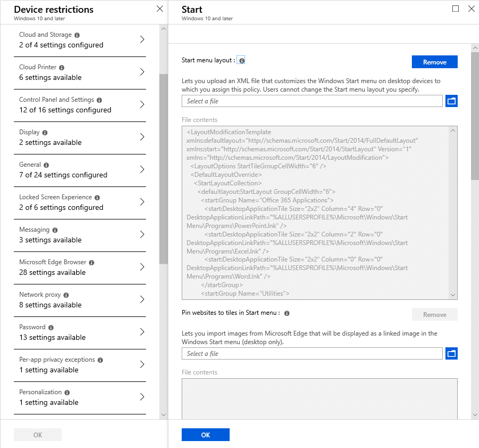Remove the uploaded Start menu layout
The width and height of the screenshot is (479, 448).
[434, 62]
